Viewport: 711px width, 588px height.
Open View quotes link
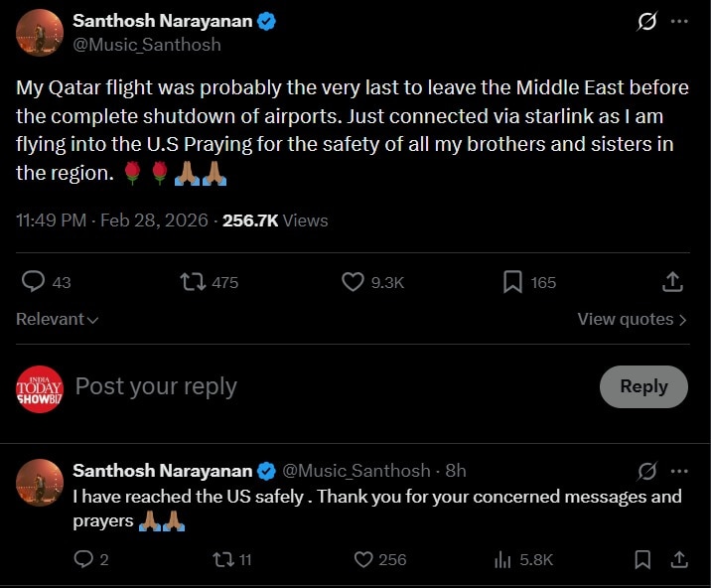(x=632, y=319)
